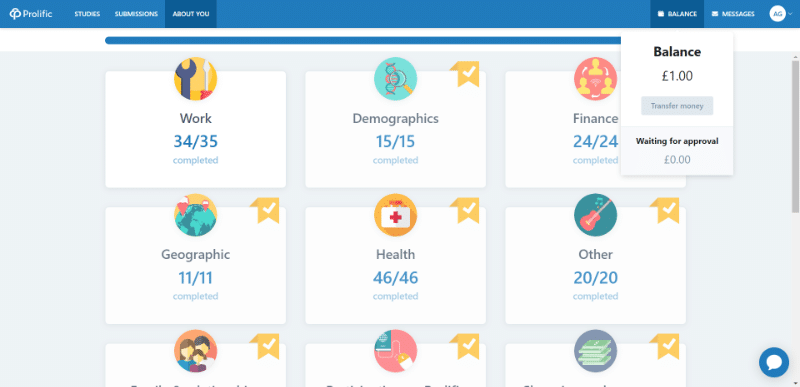This screenshot has width=800, height=387.
Task: Click the Waiting for approval label
Action: pyautogui.click(x=677, y=141)
